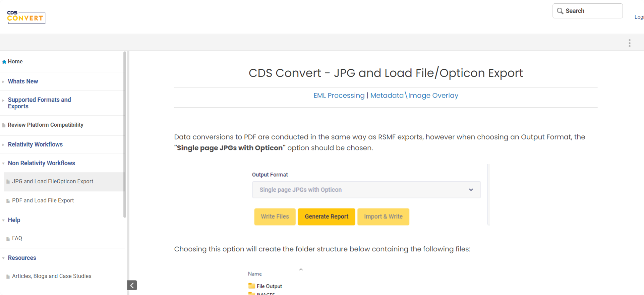Click the File Output folder icon
This screenshot has width=644, height=295.
[x=251, y=286]
